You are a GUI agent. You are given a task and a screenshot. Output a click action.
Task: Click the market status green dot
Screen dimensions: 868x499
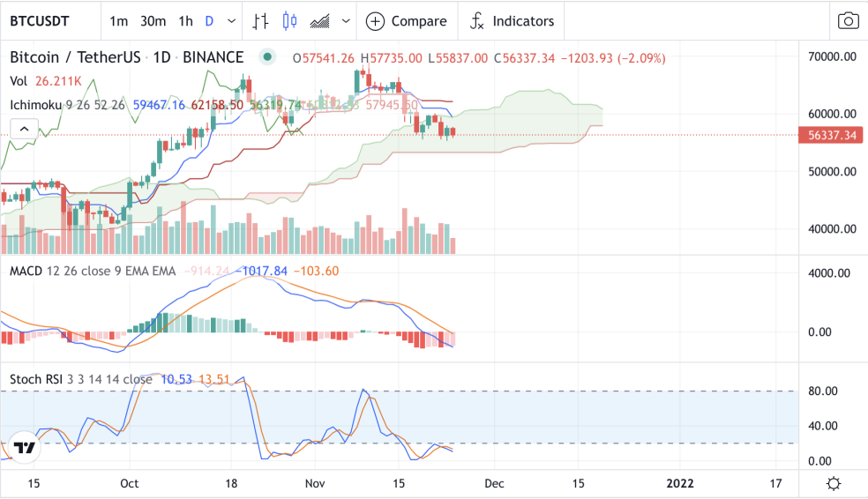point(267,57)
